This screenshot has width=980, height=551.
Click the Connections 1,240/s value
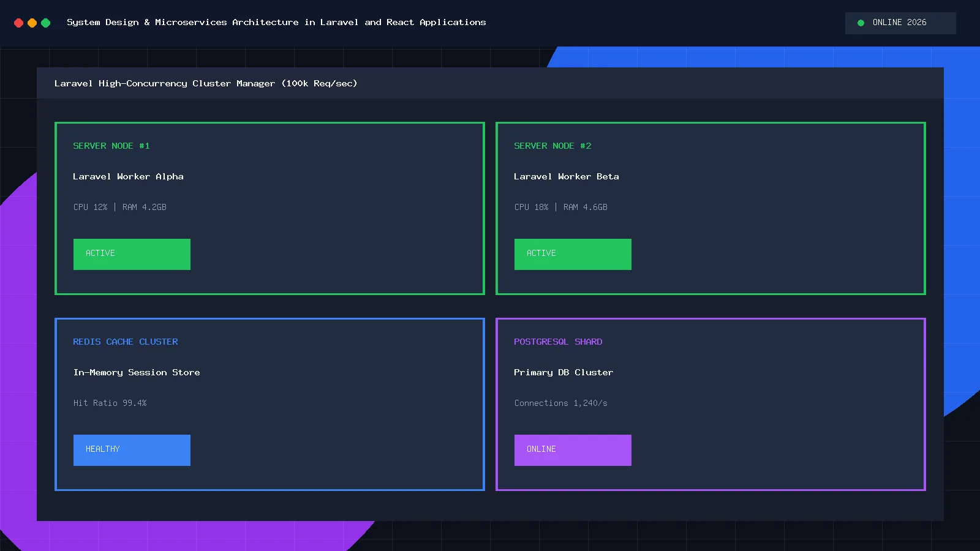click(561, 403)
